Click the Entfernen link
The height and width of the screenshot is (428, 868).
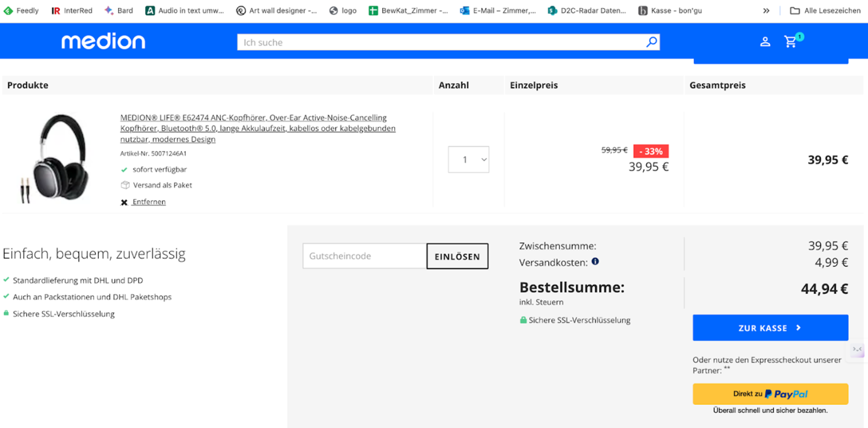click(x=149, y=202)
